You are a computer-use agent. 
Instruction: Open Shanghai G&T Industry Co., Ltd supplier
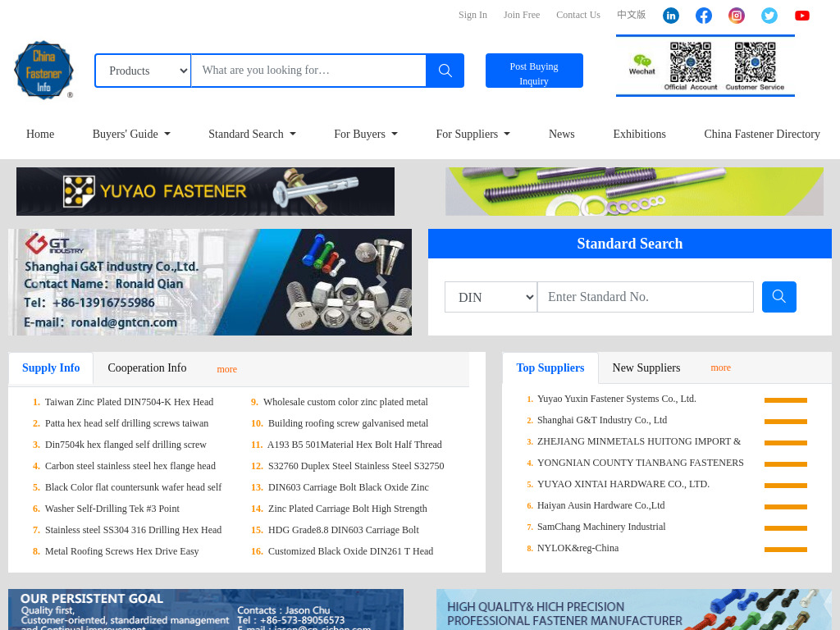pyautogui.click(x=602, y=420)
